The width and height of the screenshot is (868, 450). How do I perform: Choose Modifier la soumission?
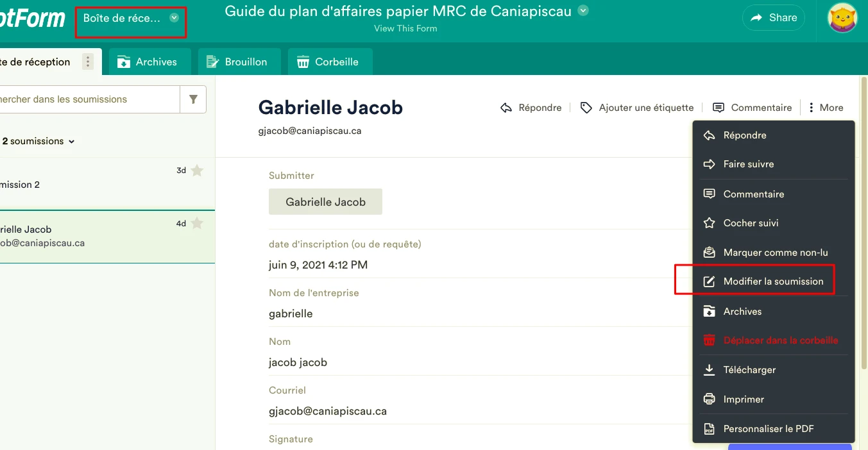(x=772, y=281)
